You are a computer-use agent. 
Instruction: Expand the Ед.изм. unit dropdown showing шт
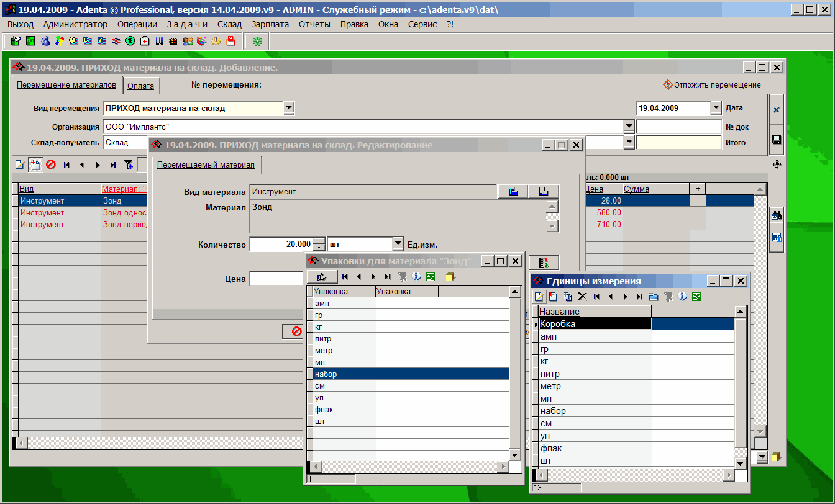click(398, 245)
